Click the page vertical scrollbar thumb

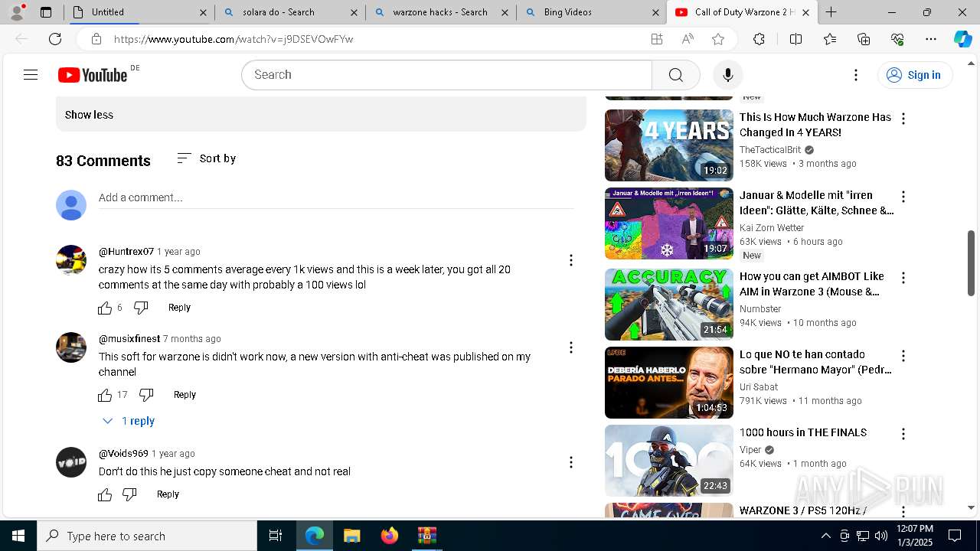[971, 262]
